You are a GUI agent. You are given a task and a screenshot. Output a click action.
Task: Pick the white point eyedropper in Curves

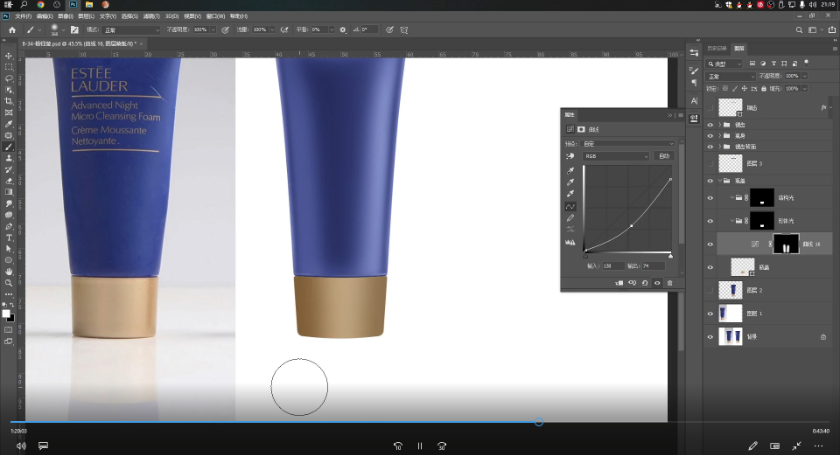coord(571,193)
